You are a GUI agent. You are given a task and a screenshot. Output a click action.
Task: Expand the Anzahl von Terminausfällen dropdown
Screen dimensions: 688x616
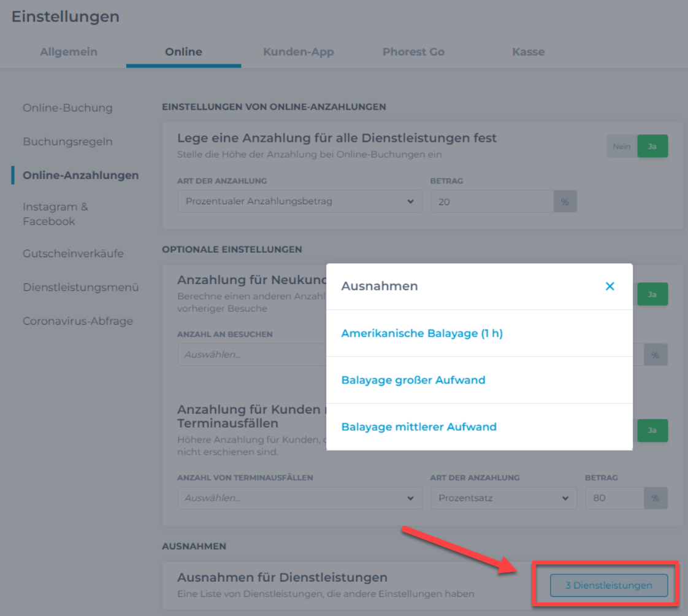300,498
